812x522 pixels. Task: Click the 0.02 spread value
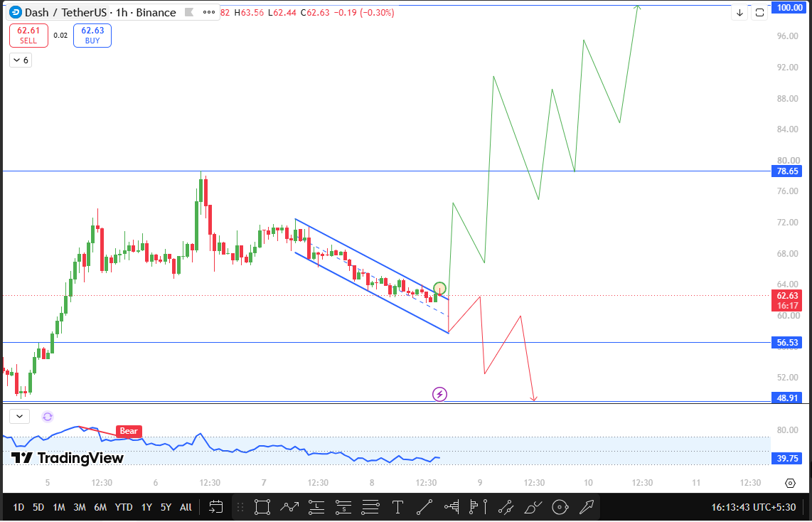pyautogui.click(x=60, y=36)
